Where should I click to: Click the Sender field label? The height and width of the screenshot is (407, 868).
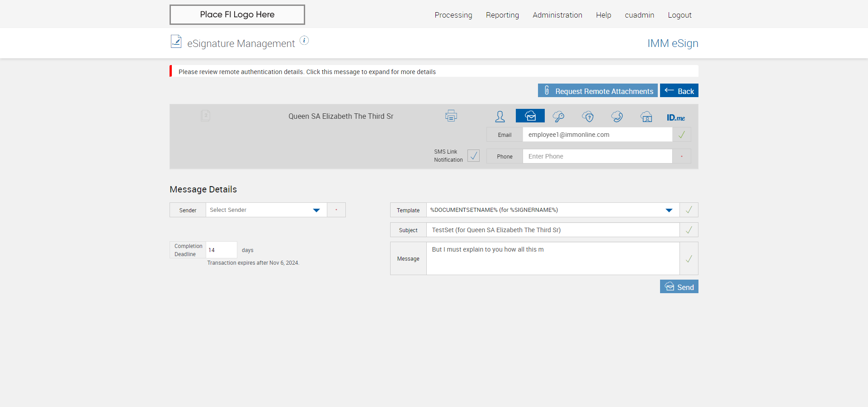pyautogui.click(x=188, y=211)
